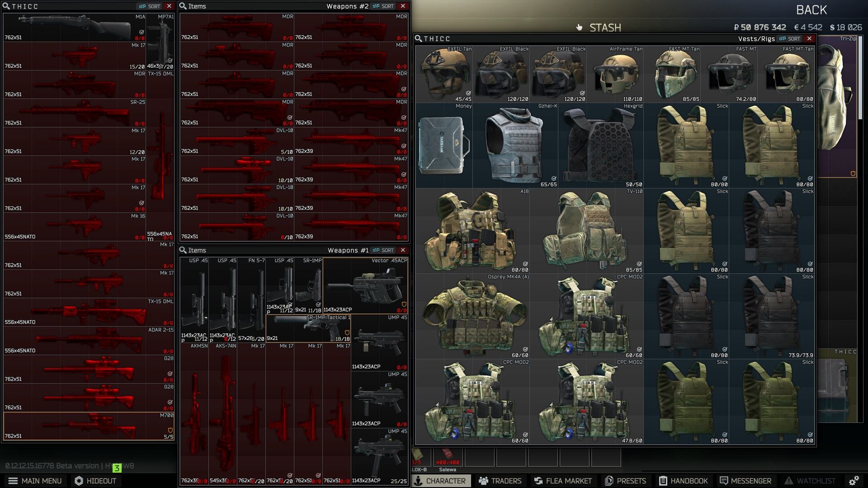
Task: Click the STASH header label
Action: pyautogui.click(x=605, y=28)
